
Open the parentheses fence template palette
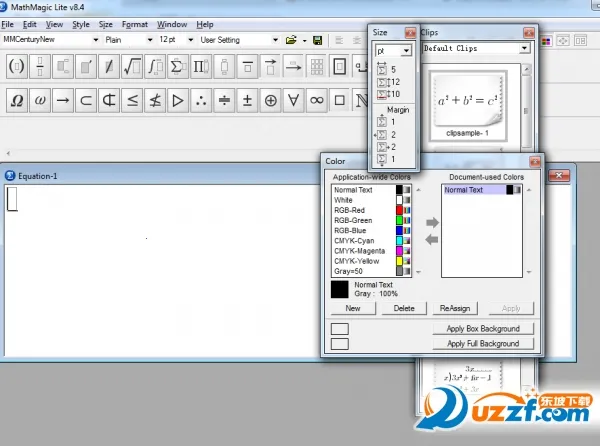tap(17, 67)
